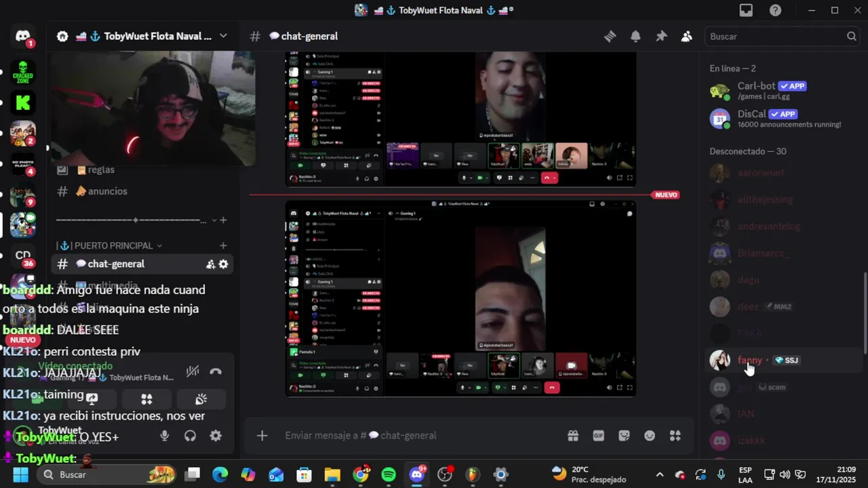Open chat-general channel settings gear

(x=223, y=264)
